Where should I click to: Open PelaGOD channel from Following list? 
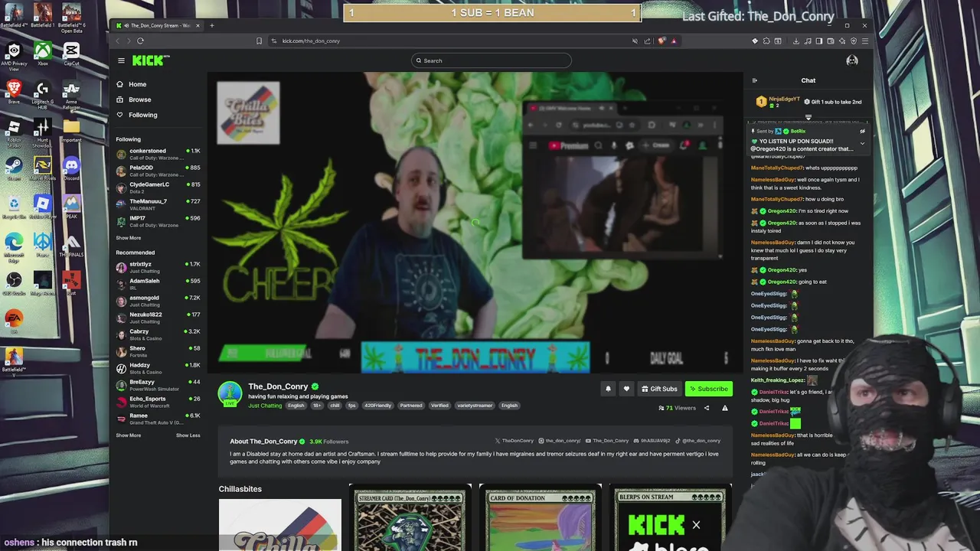[x=158, y=171]
